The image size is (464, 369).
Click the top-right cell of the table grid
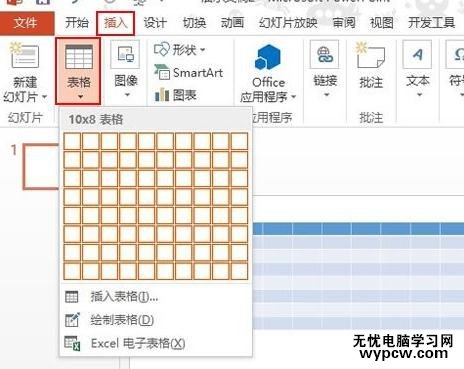(x=239, y=141)
